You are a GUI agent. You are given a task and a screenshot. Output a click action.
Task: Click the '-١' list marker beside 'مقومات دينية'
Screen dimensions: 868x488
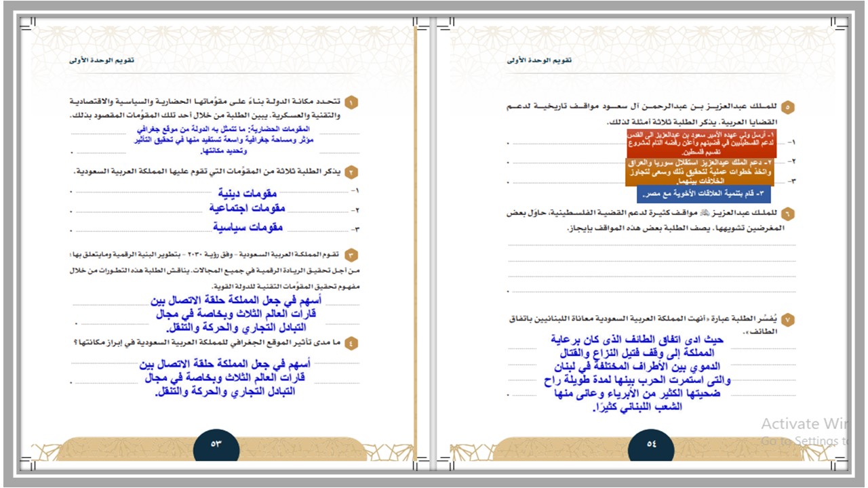tap(355, 191)
